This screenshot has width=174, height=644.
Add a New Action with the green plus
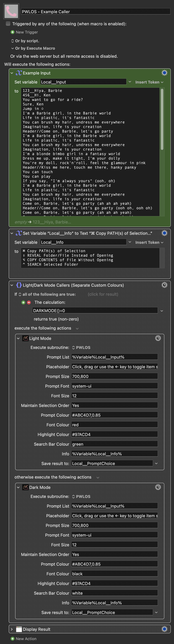click(12, 639)
